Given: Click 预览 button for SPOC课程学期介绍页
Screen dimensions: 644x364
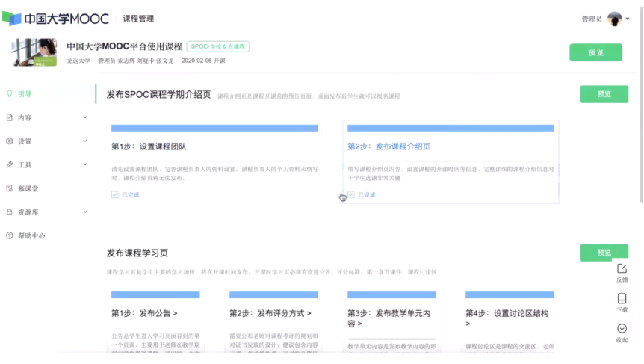Looking at the screenshot, I should 604,94.
